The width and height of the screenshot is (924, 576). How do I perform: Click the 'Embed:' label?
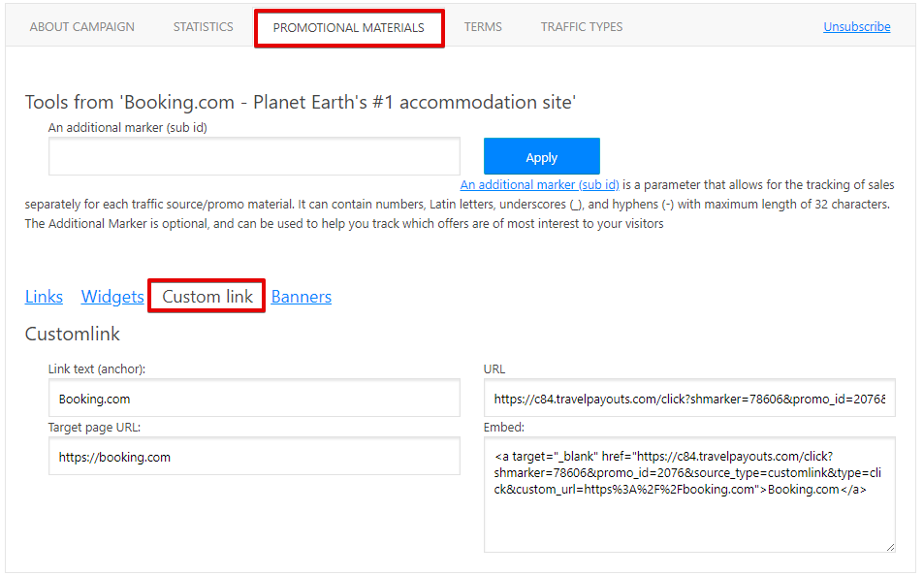pyautogui.click(x=504, y=428)
